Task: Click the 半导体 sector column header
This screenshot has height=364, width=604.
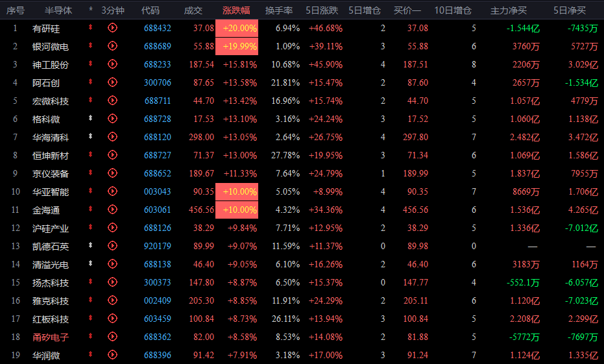Action: [58, 10]
